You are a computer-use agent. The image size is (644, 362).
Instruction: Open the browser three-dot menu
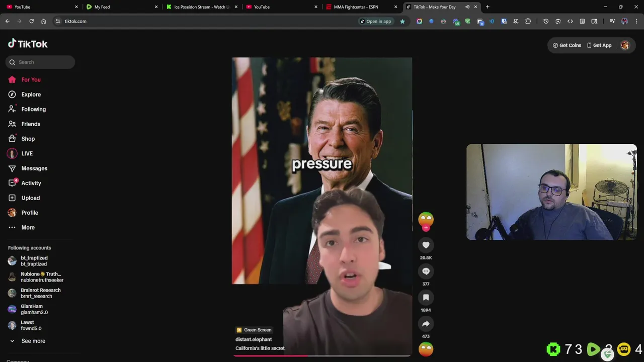(x=636, y=21)
